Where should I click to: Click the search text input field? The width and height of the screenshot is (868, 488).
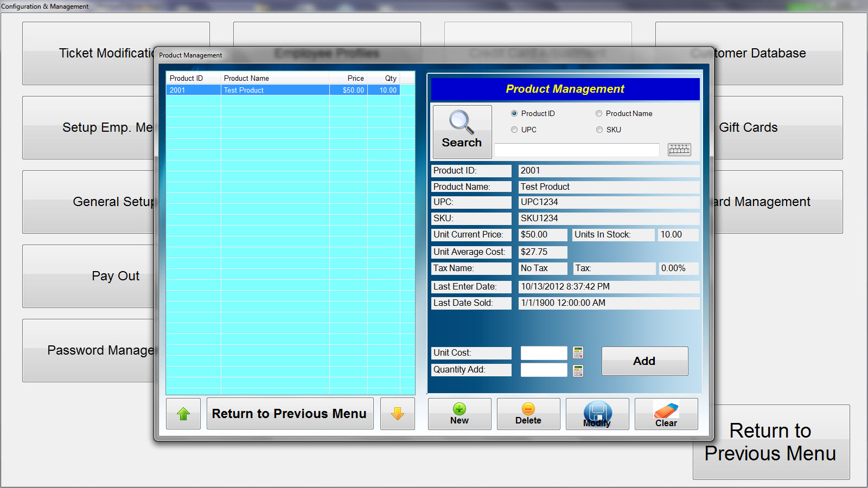click(x=576, y=150)
